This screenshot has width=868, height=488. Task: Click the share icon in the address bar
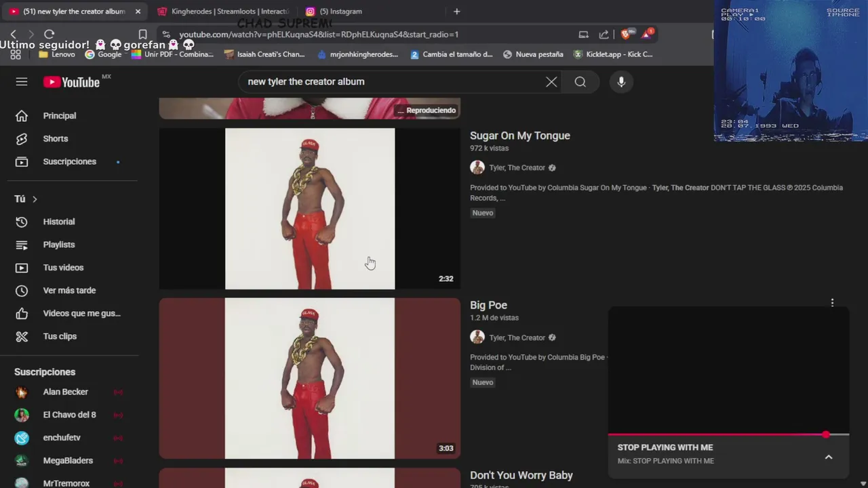pyautogui.click(x=604, y=34)
